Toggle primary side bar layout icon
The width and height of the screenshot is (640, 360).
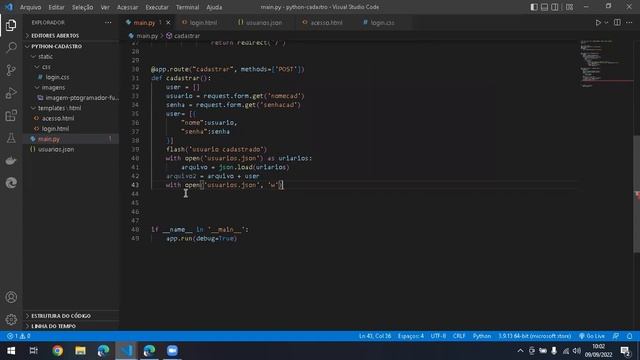pos(534,7)
